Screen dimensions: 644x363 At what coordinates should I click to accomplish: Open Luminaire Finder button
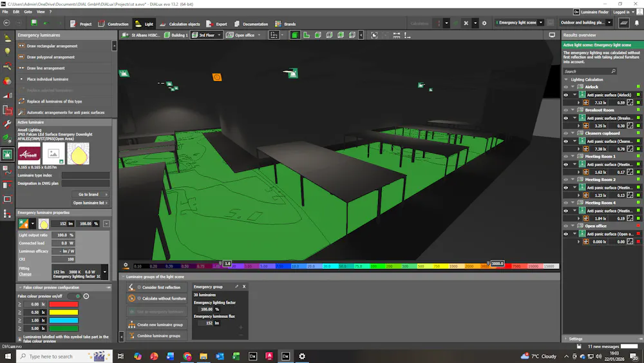click(591, 12)
